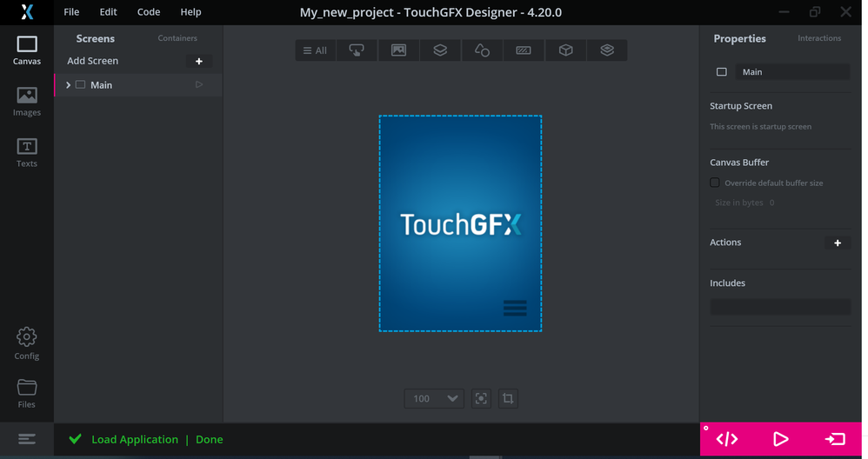Viewport: 868px width, 459px height.
Task: Open the Canvas view in sidebar
Action: (x=27, y=50)
